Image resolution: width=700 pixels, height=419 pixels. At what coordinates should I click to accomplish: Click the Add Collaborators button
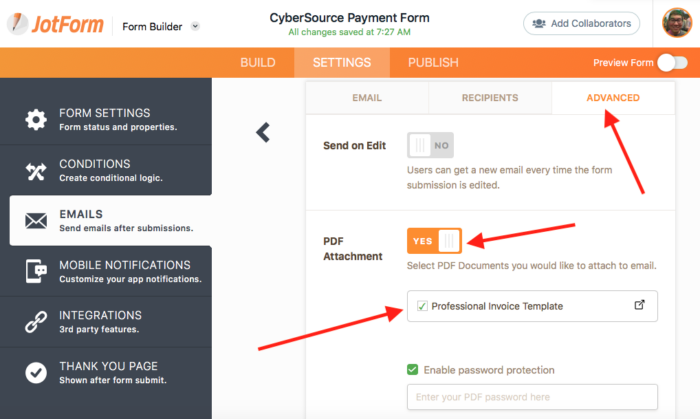click(581, 23)
